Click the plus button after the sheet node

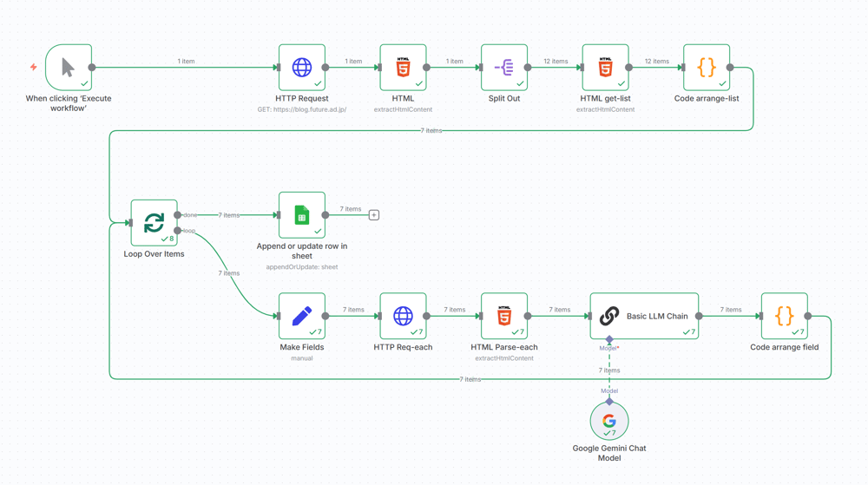click(x=374, y=215)
